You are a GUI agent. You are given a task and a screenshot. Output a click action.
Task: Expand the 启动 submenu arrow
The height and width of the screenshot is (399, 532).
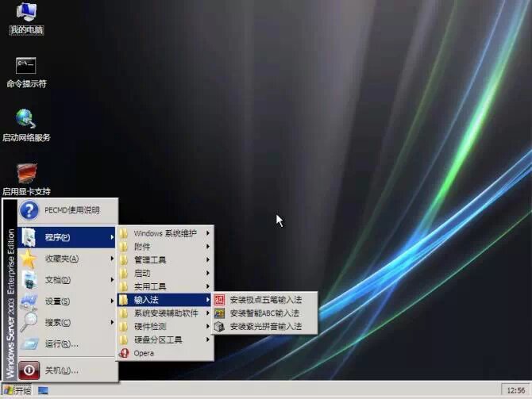(x=208, y=273)
